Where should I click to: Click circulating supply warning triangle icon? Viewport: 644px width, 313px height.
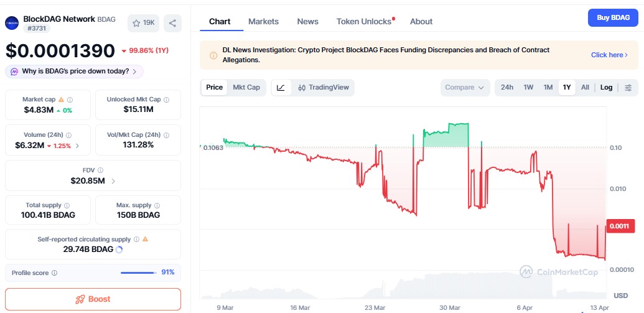coord(145,239)
